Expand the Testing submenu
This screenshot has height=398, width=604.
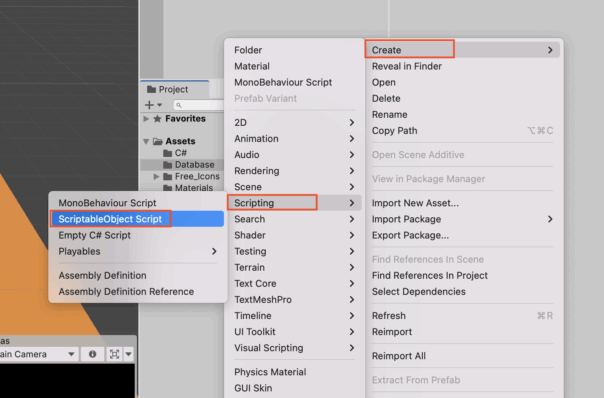click(x=294, y=251)
